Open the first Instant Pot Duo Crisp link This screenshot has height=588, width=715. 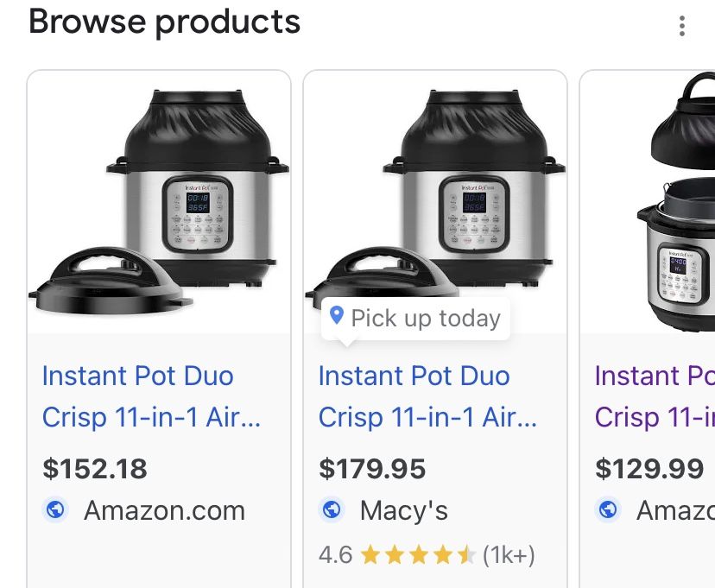[x=138, y=396]
